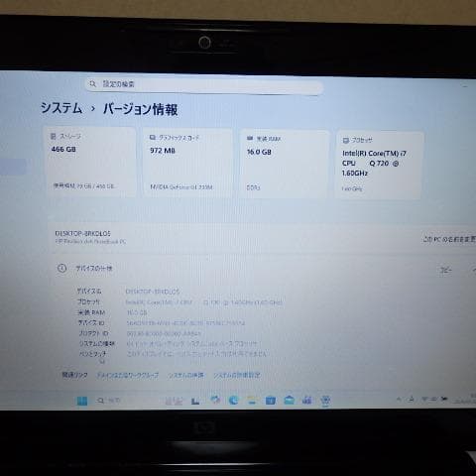Open network and volume tray icons
Image resolution: width=476 pixels, height=476 pixels.
(x=434, y=399)
